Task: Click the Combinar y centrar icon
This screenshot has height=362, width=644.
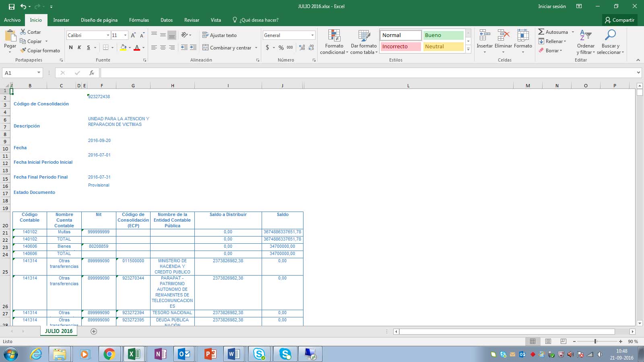Action: pos(205,47)
